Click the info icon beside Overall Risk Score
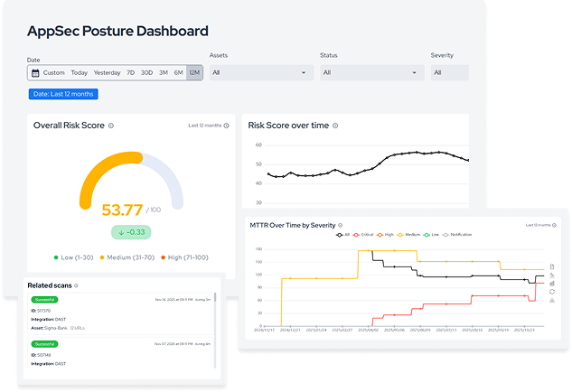This screenshot has width=572, height=392. point(111,126)
